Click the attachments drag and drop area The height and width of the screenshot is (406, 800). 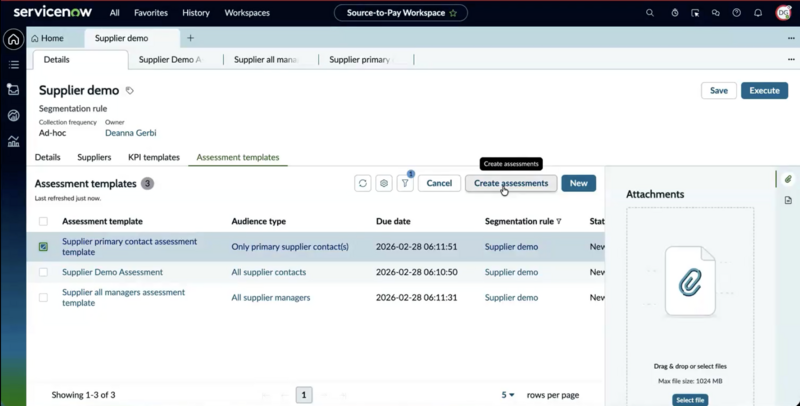(x=690, y=306)
